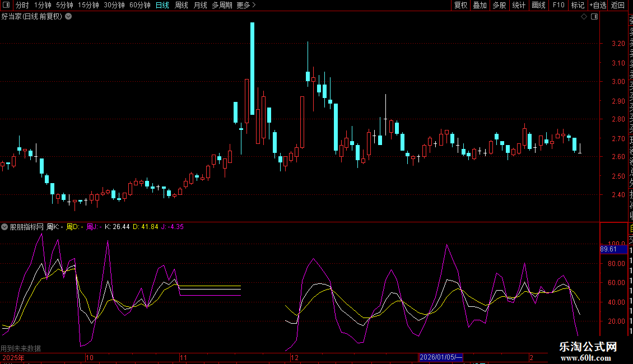Image resolution: width=633 pixels, height=364 pixels.
Task: Expand indicator menu beside 股朋指标网
Action: (x=4, y=227)
